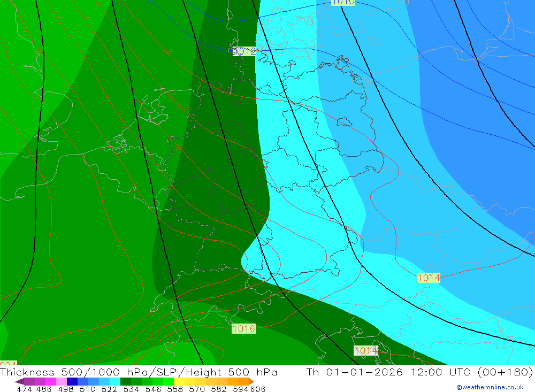Click the 498 legend value
The image size is (535, 392).
[x=65, y=389]
